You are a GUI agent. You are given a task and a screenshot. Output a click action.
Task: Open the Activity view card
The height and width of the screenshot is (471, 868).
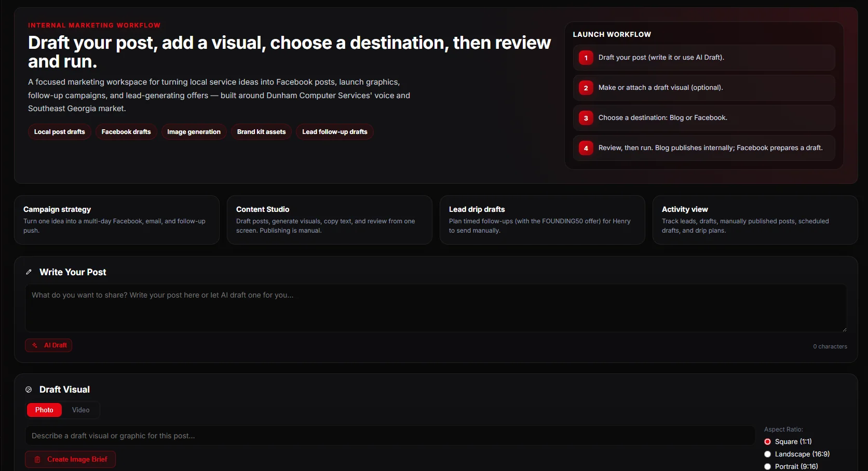(755, 220)
